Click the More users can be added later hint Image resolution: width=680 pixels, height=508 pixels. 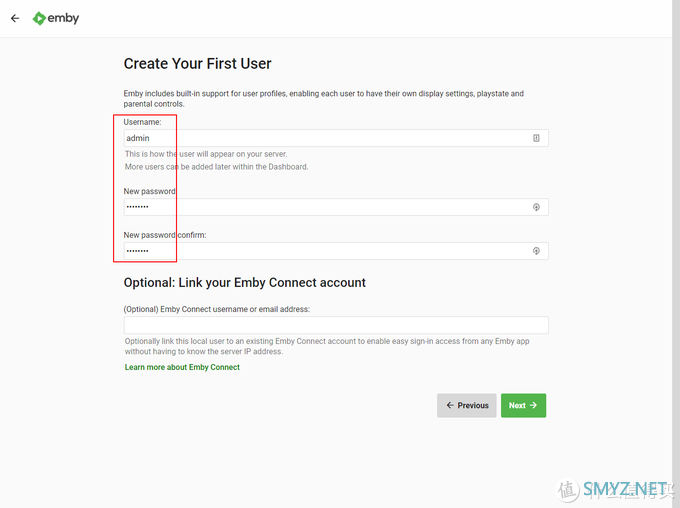216,167
